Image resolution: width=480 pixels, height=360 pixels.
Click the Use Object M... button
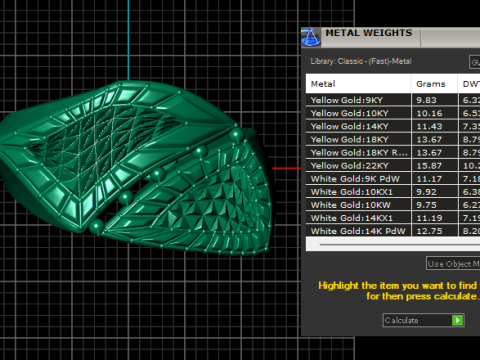coord(453,264)
